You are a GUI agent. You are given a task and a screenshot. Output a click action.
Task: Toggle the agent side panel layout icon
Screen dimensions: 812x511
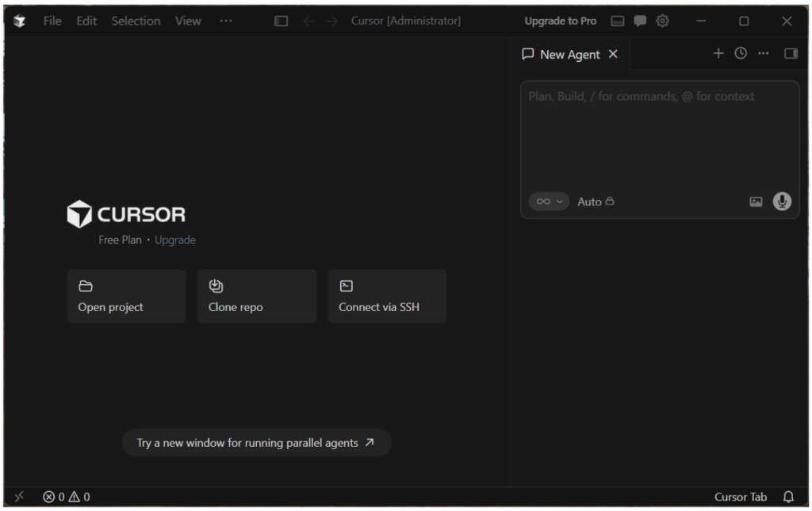click(x=791, y=53)
